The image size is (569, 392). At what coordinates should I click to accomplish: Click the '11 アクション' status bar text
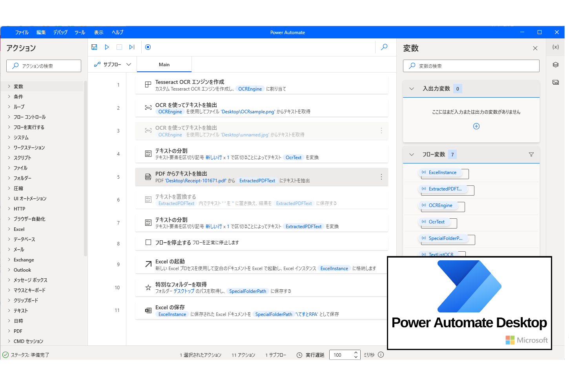(x=243, y=355)
